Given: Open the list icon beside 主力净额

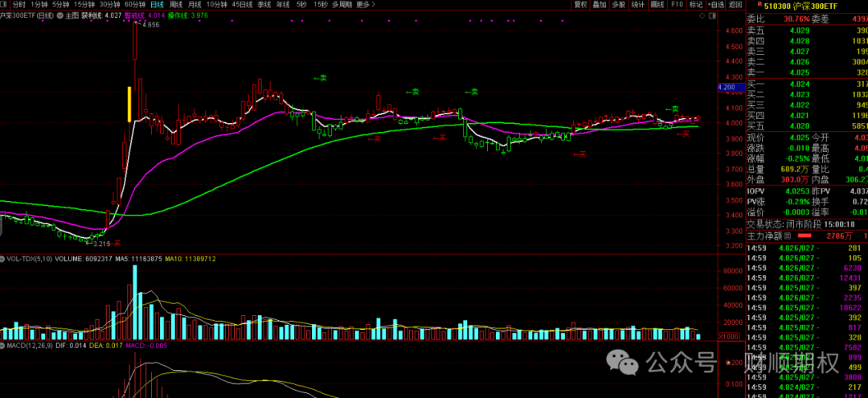Looking at the screenshot, I should tap(787, 236).
